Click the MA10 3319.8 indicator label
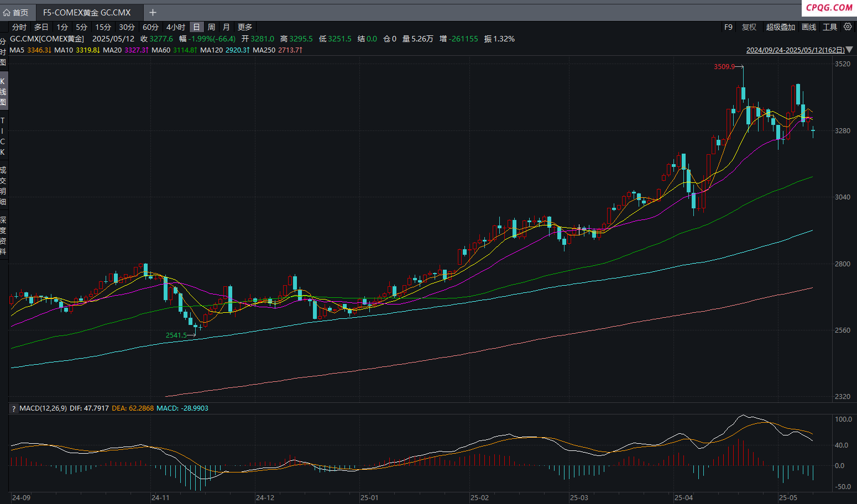Viewport: 857px width, 504px height. point(77,50)
